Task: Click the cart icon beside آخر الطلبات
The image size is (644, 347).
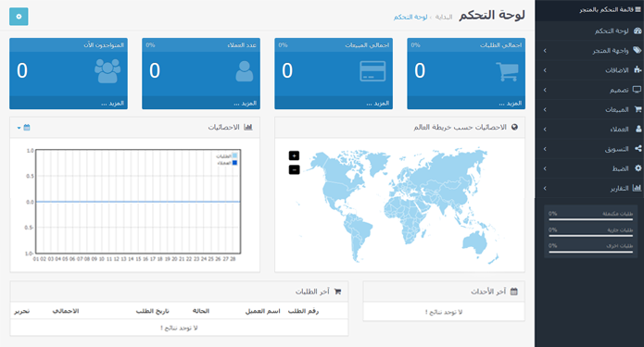Action: click(x=337, y=291)
